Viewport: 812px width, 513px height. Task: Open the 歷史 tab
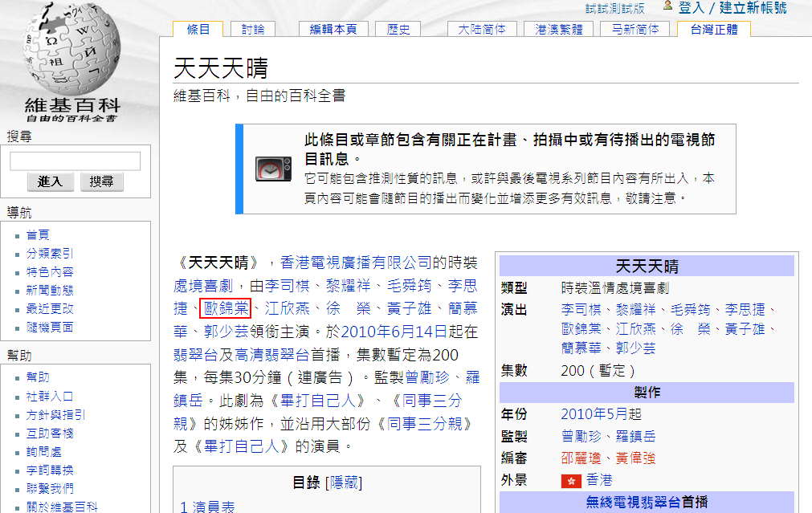pyautogui.click(x=398, y=30)
